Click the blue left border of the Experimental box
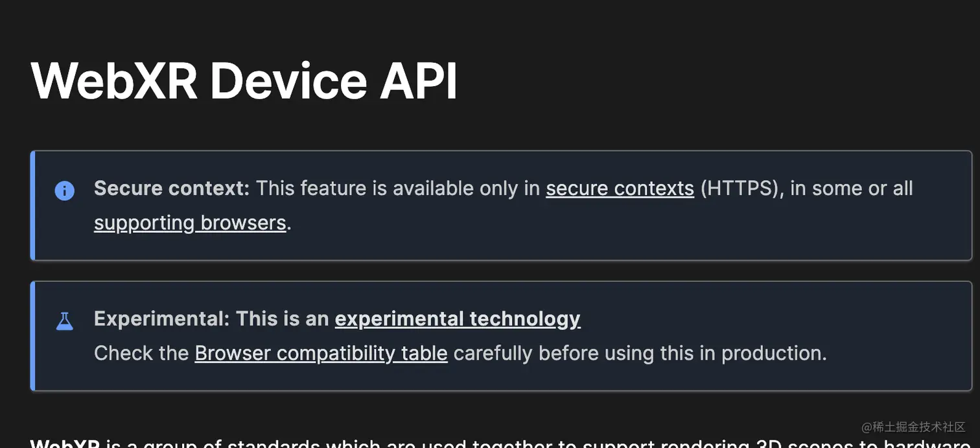The image size is (980, 448). [x=32, y=336]
